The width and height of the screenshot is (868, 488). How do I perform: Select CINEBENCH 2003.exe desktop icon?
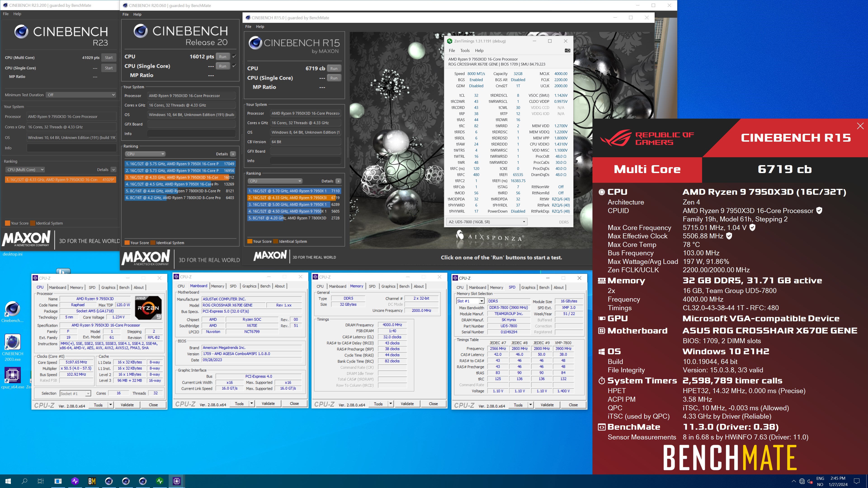[x=12, y=347]
